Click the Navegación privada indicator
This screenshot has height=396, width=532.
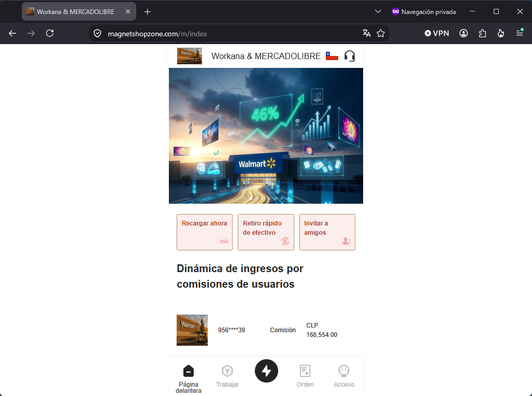pos(424,12)
